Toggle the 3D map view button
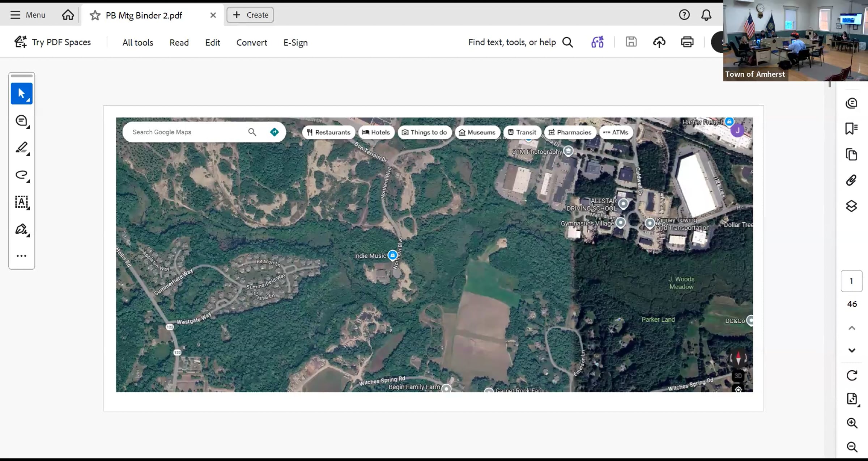This screenshot has height=461, width=868. point(738,376)
